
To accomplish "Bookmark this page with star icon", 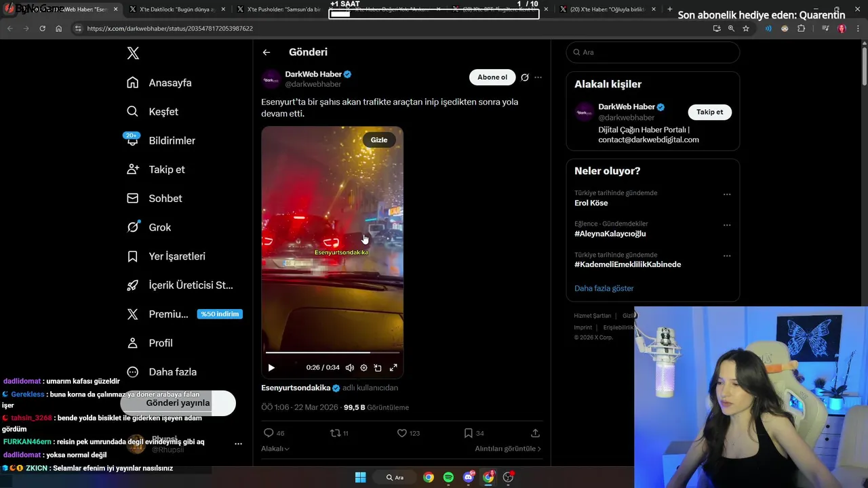I will point(746,28).
